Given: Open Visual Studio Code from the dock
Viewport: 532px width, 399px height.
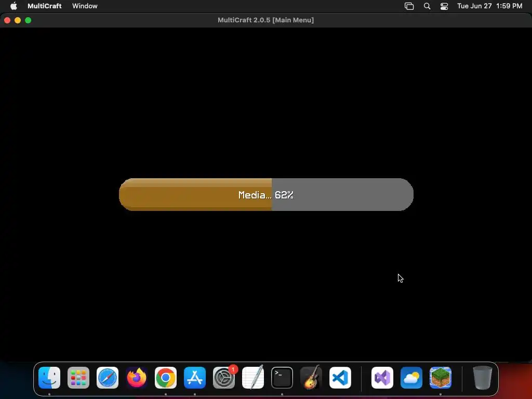Looking at the screenshot, I should (x=340, y=378).
